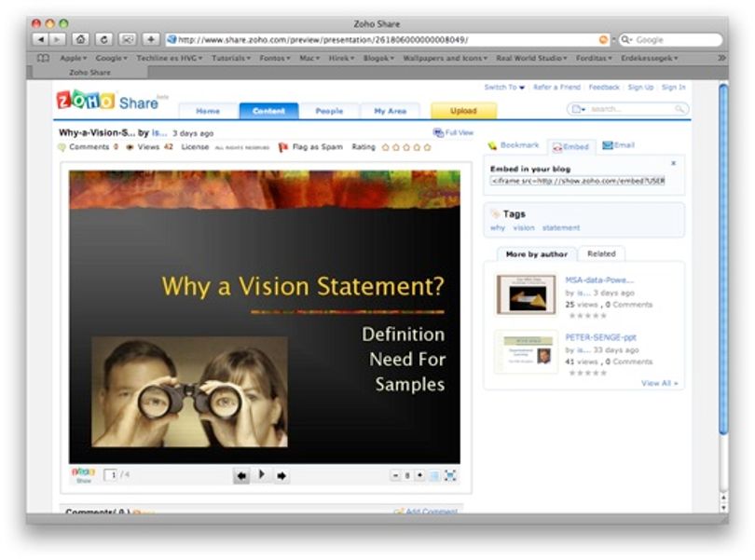This screenshot has height=560, width=755.
Task: Close the Embed in your blog panel
Action: (x=673, y=163)
